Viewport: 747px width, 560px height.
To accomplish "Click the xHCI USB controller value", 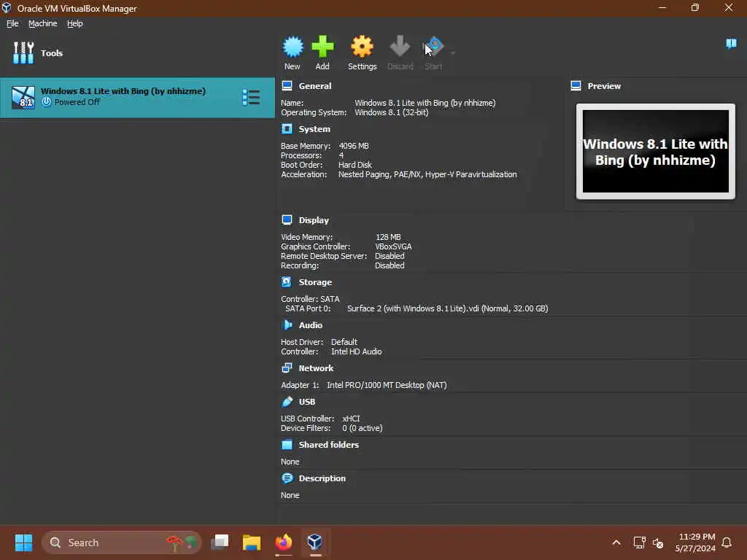I will click(351, 419).
